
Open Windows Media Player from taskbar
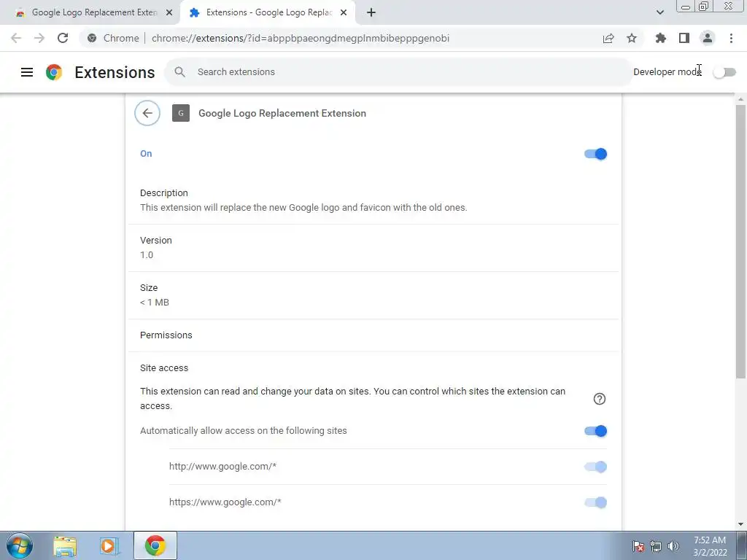coord(109,545)
